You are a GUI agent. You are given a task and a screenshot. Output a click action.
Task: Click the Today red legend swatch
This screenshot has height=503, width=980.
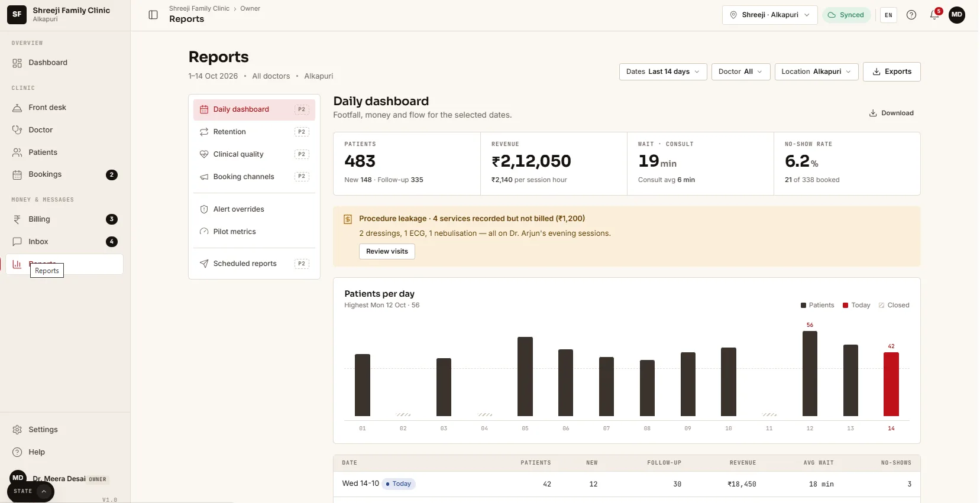[846, 306]
